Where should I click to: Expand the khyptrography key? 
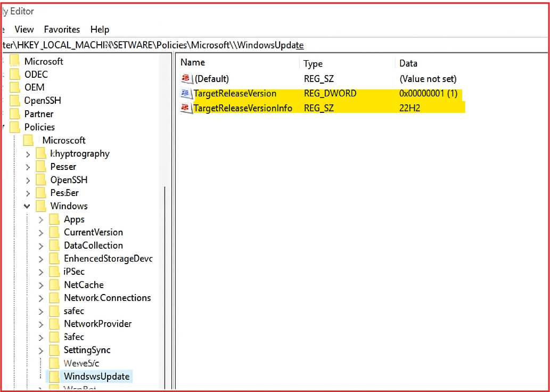28,154
